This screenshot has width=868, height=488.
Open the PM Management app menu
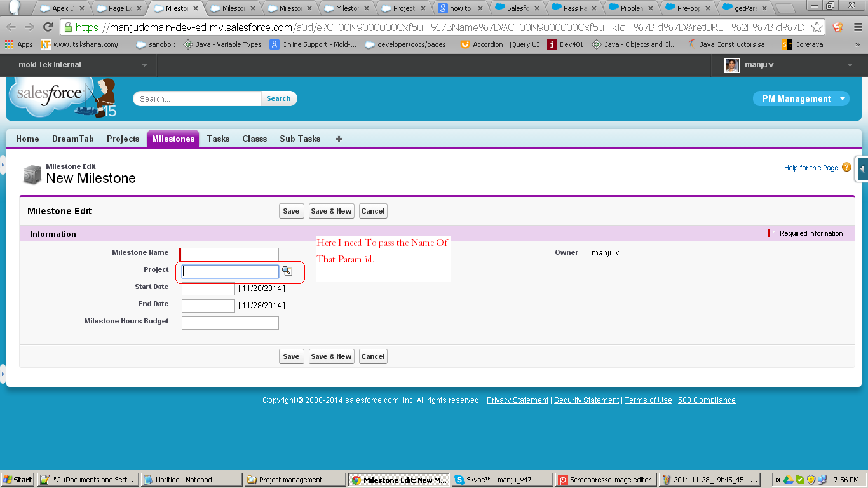click(801, 98)
